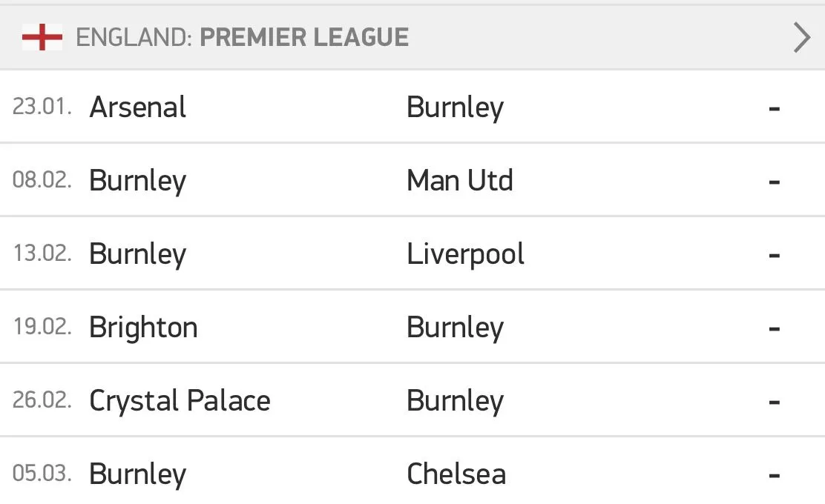This screenshot has width=825, height=504.
Task: Click the England flag icon
Action: [x=42, y=37]
